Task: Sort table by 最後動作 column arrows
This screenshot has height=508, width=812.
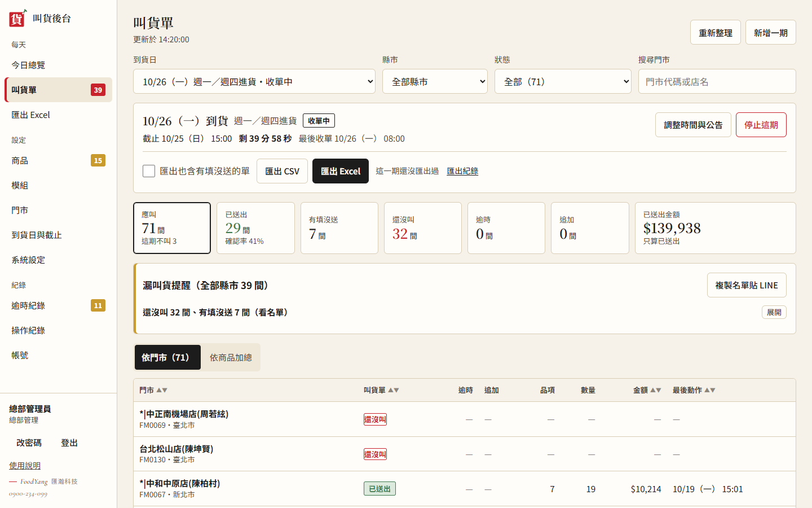Action: [x=710, y=390]
